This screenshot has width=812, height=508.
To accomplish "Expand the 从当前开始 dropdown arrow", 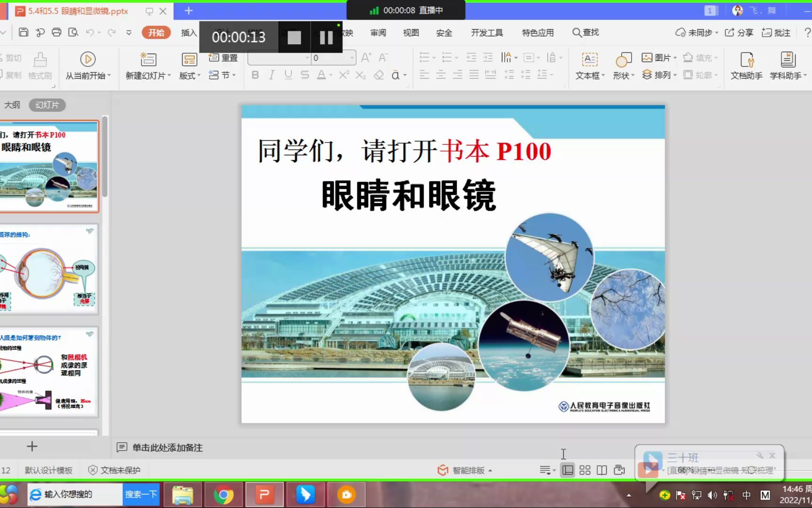I will click(109, 75).
